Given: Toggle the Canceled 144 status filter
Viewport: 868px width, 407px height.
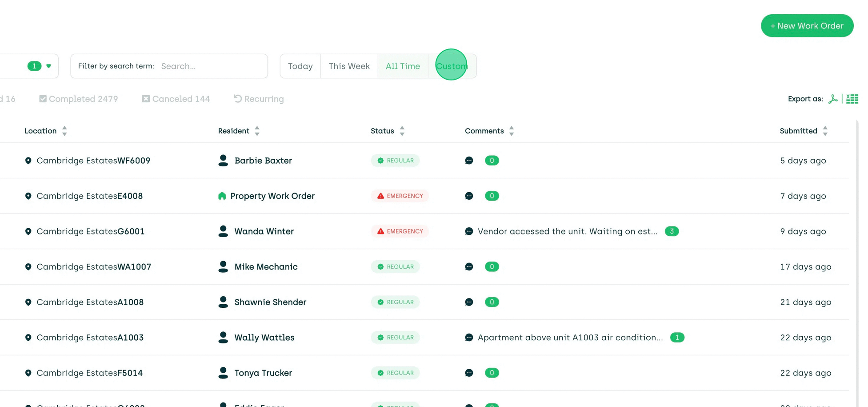Looking at the screenshot, I should (176, 99).
